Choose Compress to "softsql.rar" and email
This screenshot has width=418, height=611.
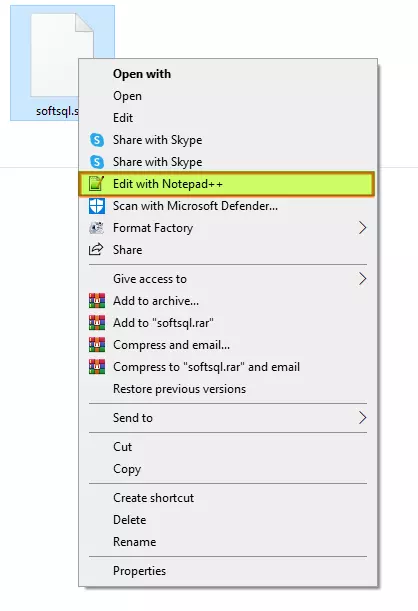point(206,367)
